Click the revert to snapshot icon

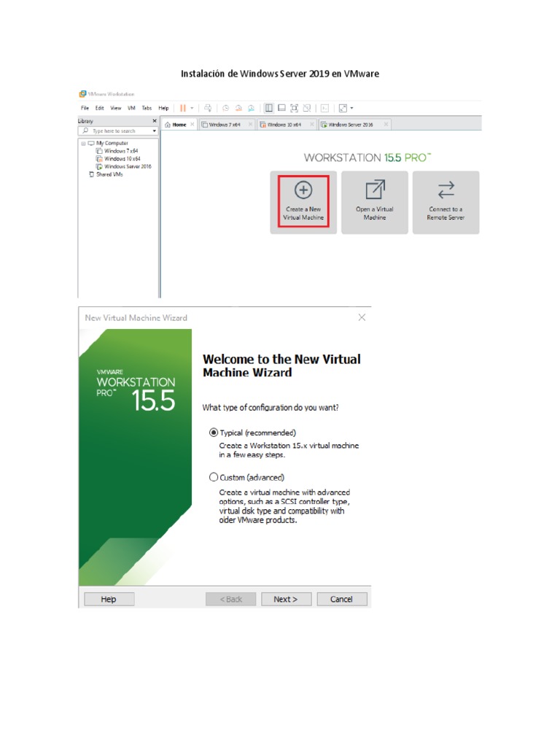pos(238,108)
